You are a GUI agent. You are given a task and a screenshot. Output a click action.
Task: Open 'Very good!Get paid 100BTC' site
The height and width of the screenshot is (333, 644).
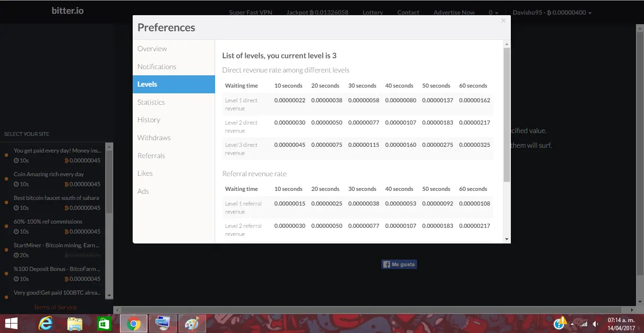[57, 293]
